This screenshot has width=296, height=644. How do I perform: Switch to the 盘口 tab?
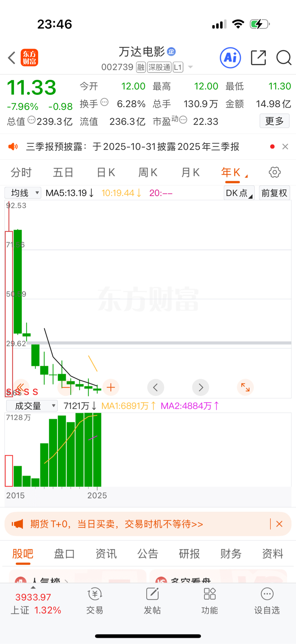(x=64, y=554)
